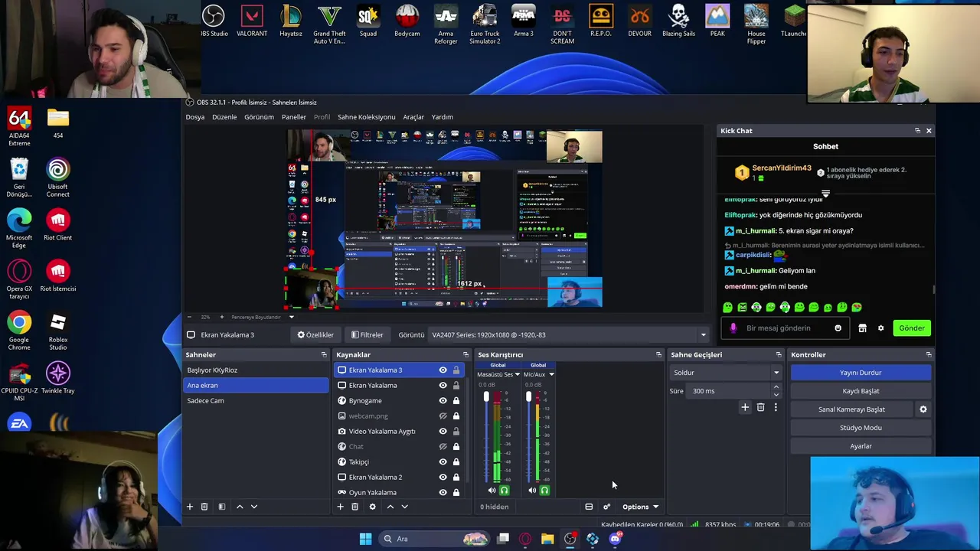Screen dimensions: 980x551
Task: Open Görünüm menu
Action: pos(259,117)
